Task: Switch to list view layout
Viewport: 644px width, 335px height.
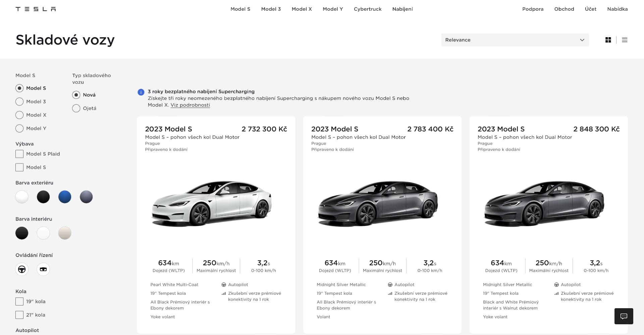Action: (x=624, y=40)
